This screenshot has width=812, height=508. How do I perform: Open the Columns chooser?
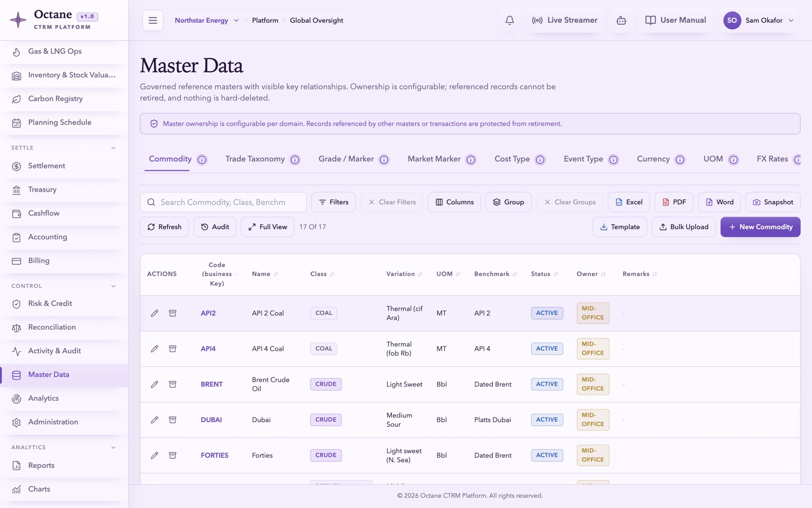(x=454, y=202)
